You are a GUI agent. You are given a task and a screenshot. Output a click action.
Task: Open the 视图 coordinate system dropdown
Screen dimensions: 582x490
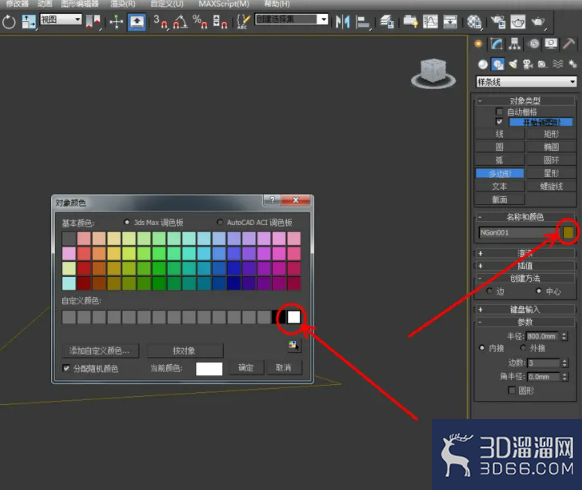61,19
